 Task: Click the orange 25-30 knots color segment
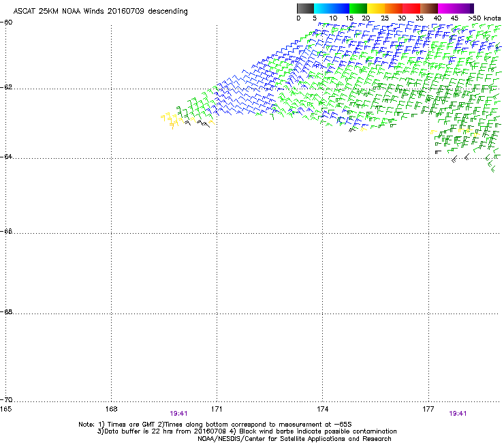[x=394, y=8]
